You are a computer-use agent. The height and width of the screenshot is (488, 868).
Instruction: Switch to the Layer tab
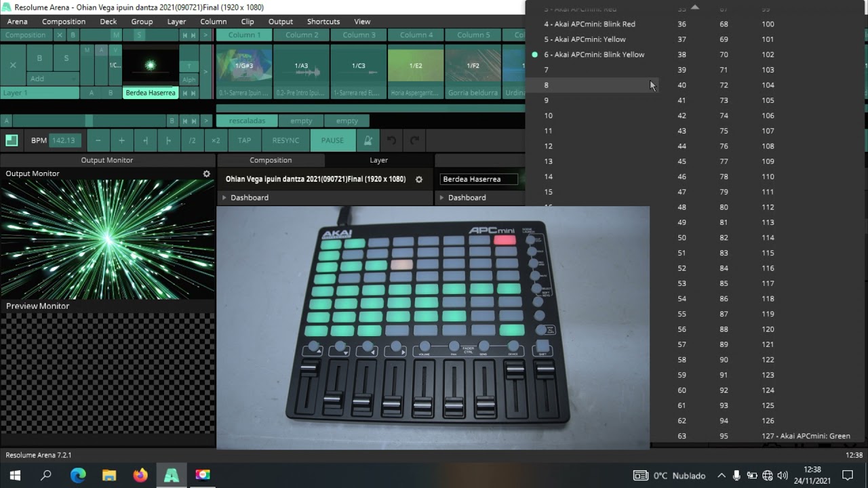[x=378, y=160]
